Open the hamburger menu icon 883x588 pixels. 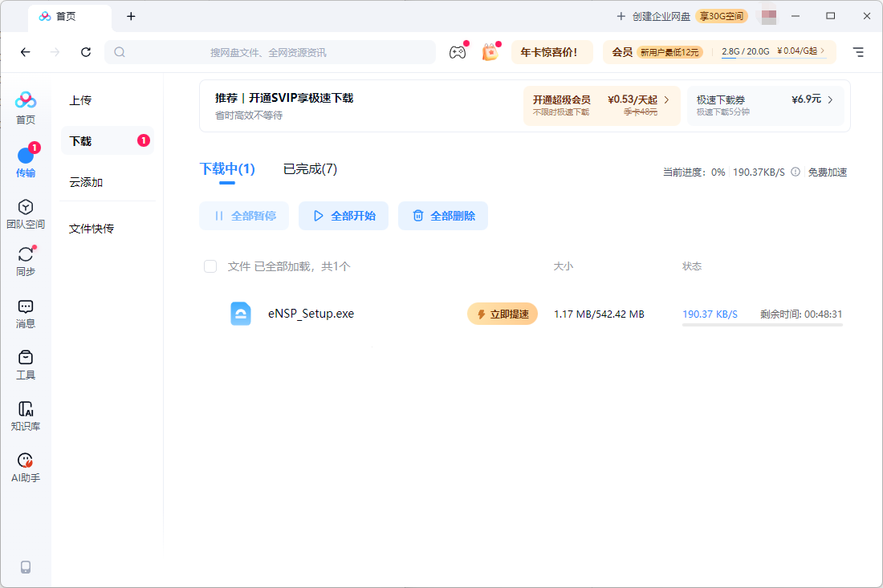pos(857,52)
